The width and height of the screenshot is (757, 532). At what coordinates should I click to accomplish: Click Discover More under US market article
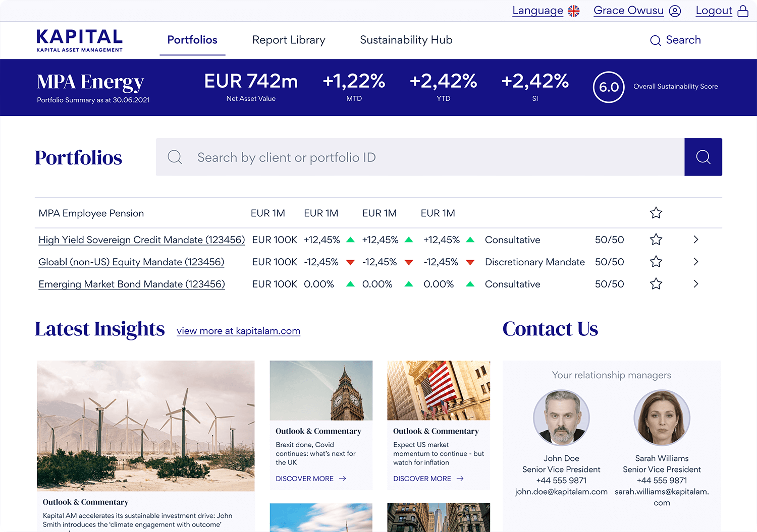click(x=422, y=479)
